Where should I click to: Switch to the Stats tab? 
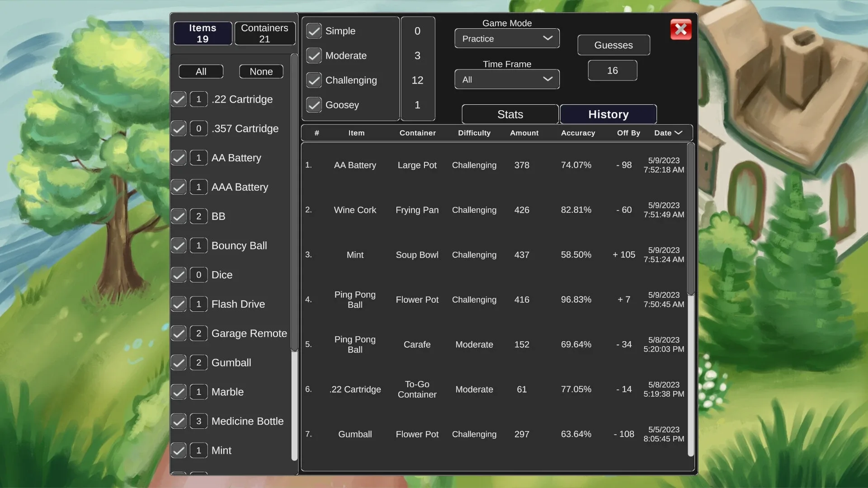[509, 114]
